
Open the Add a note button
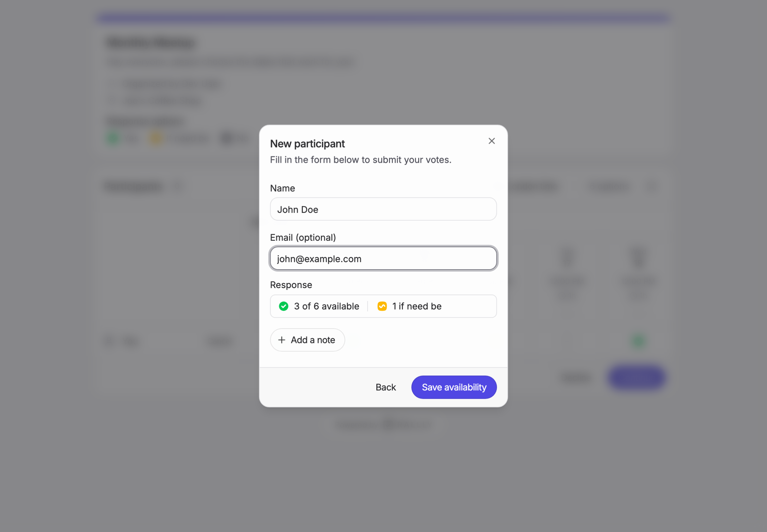(x=307, y=340)
